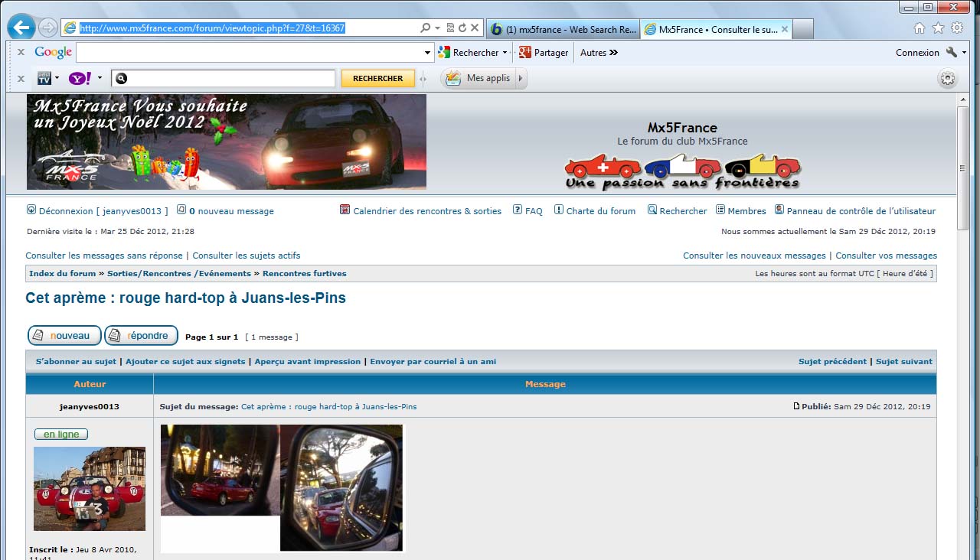The image size is (980, 560).
Task: Open Yahoo toolbar settings gear
Action: [x=948, y=79]
